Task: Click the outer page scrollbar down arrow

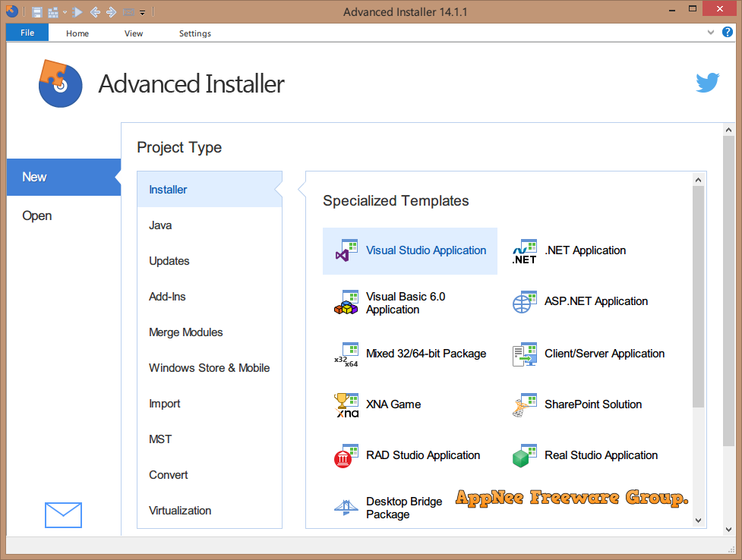Action: click(729, 530)
